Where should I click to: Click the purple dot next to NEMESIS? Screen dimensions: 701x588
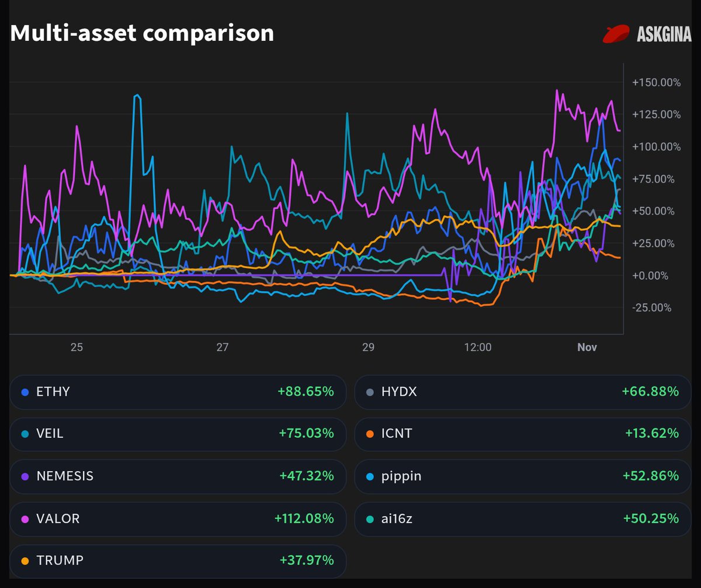pyautogui.click(x=25, y=476)
